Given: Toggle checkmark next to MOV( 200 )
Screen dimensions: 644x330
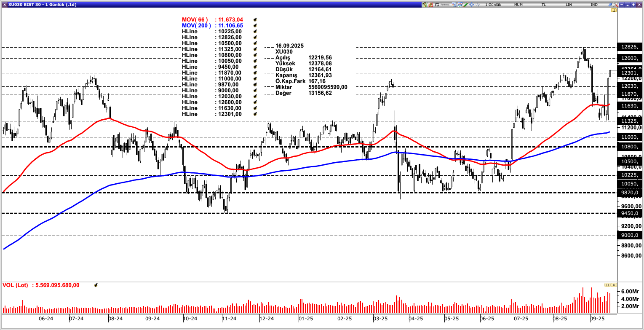Looking at the screenshot, I should [255, 26].
